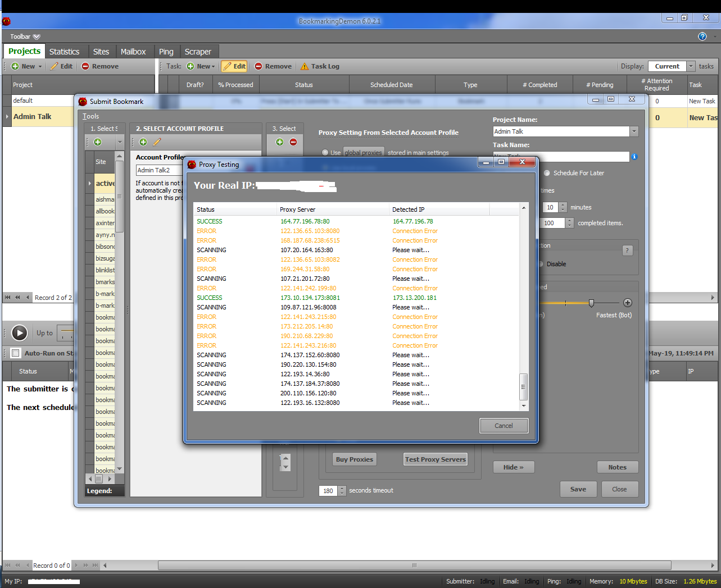Click red remove icon in 3. Select panel
Screen dimensions: 721x588
(x=293, y=142)
